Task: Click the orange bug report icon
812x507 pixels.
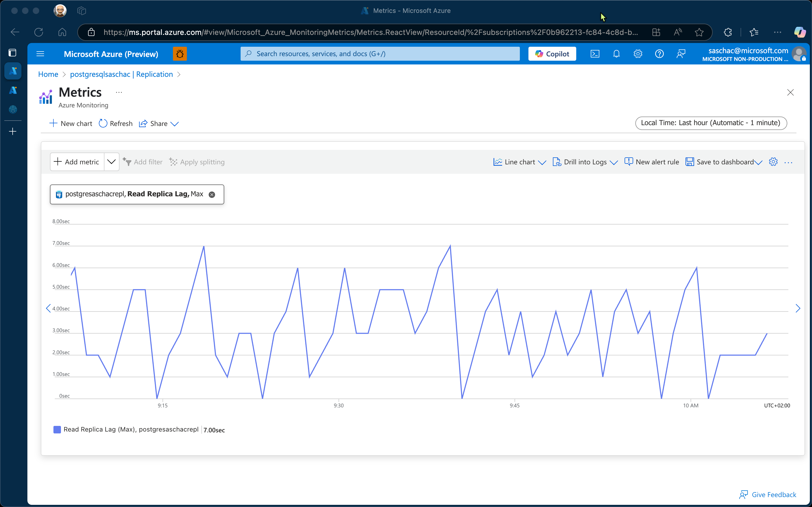Action: (x=180, y=54)
